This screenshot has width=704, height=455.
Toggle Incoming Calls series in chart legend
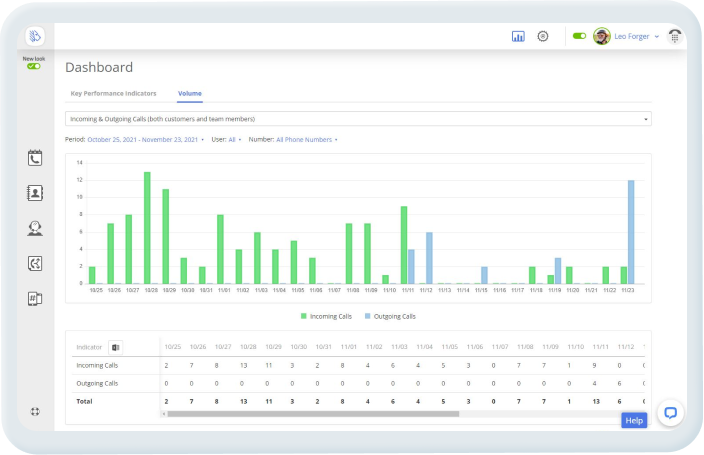[x=332, y=316]
